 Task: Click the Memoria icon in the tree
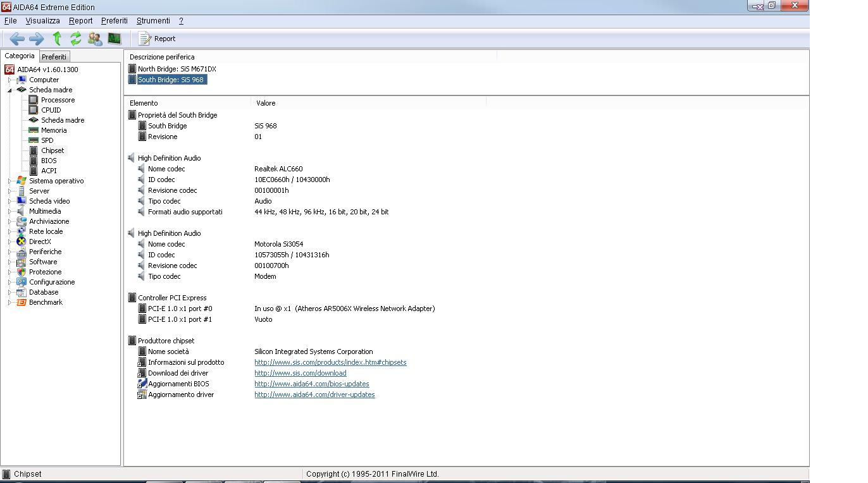(x=34, y=130)
